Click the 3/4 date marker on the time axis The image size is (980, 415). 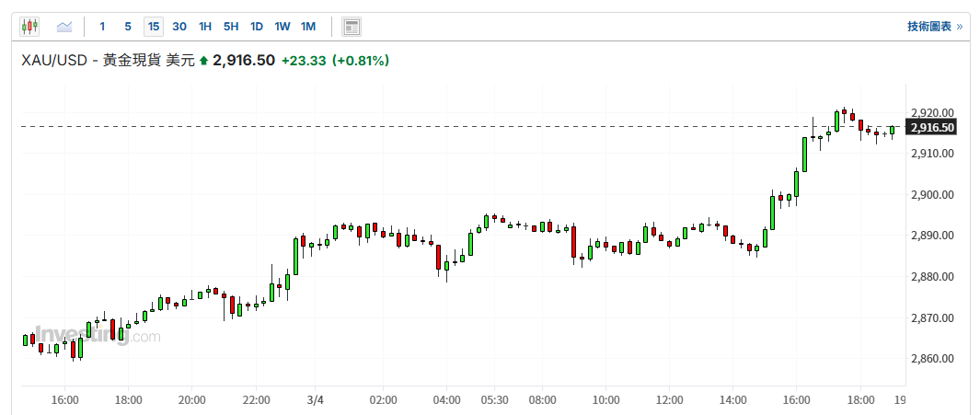pyautogui.click(x=316, y=400)
